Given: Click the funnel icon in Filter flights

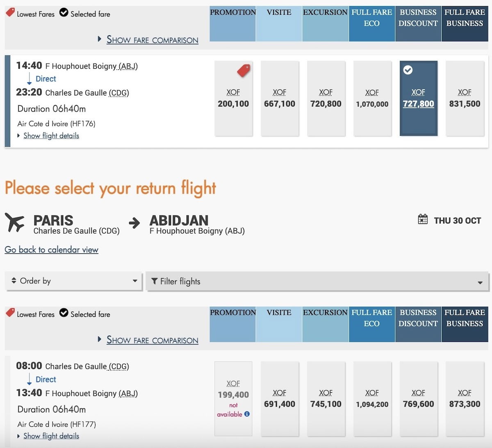Looking at the screenshot, I should 155,281.
